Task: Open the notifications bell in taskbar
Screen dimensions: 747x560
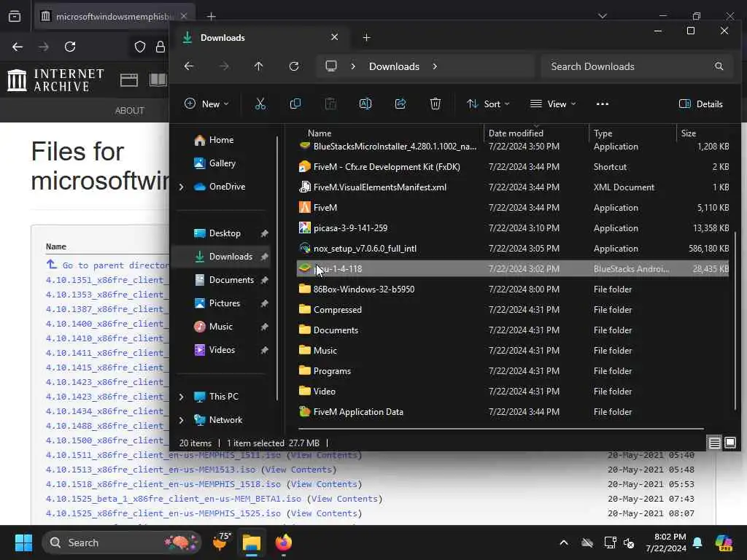Action: point(697,542)
